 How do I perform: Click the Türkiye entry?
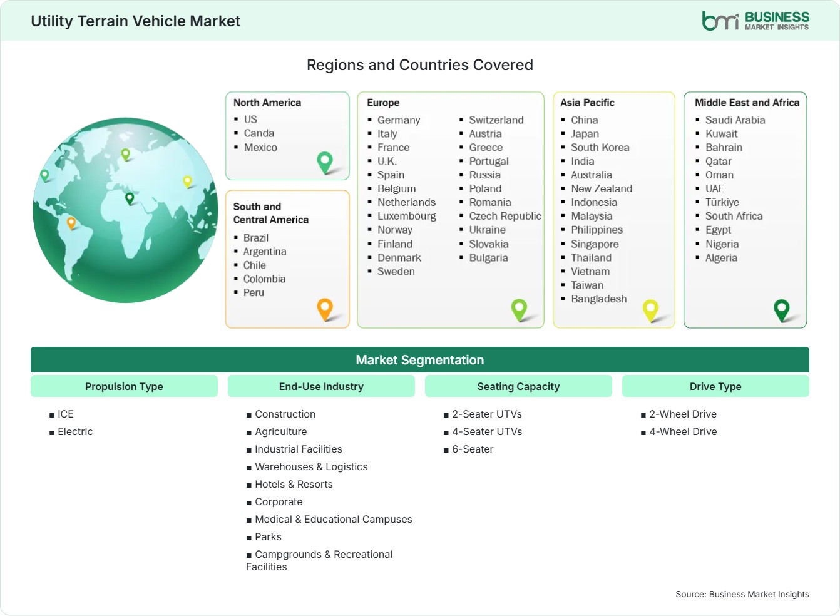coord(722,202)
